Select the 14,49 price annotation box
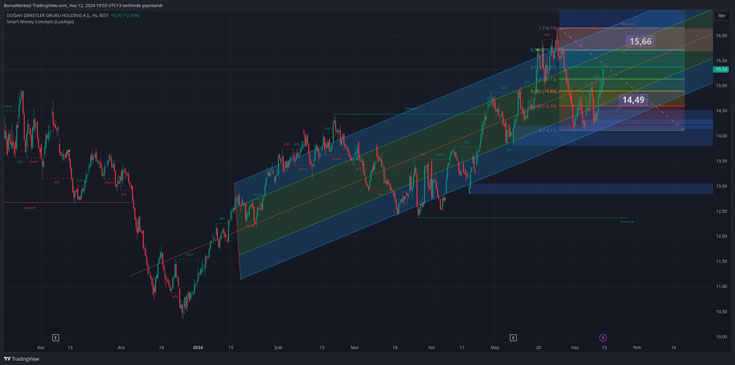 point(633,99)
